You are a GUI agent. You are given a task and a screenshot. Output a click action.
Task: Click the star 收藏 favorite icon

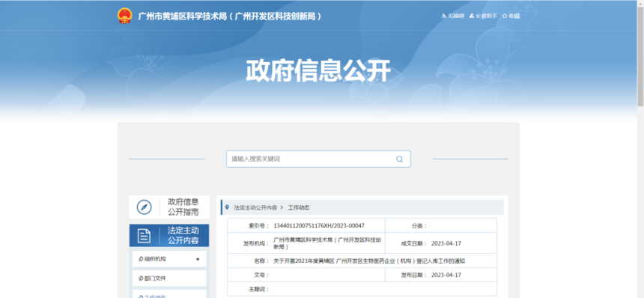[505, 16]
